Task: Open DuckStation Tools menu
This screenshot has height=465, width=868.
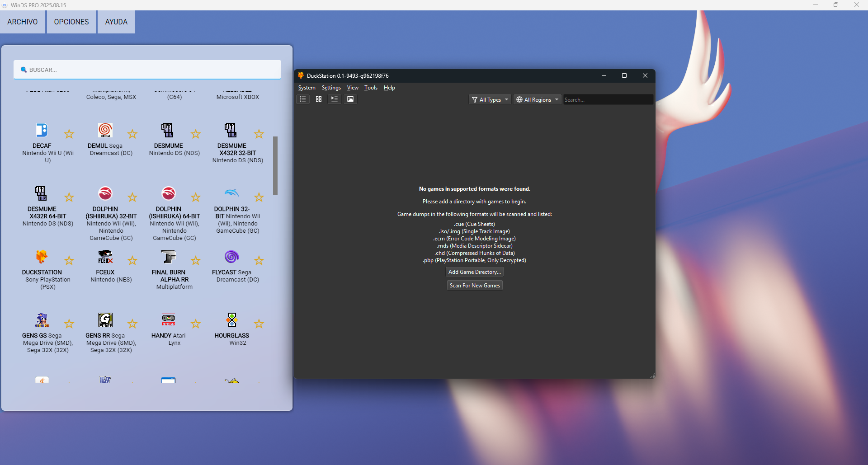Action: 371,88
